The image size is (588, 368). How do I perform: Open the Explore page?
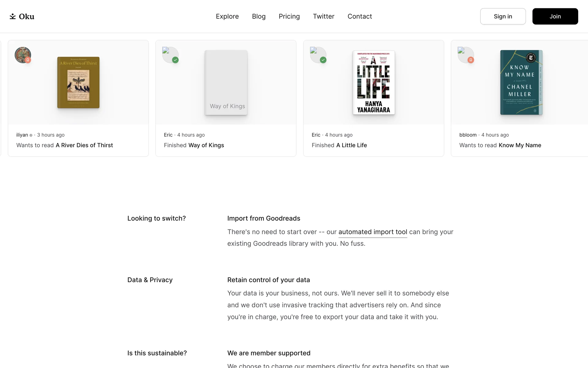coord(227,16)
